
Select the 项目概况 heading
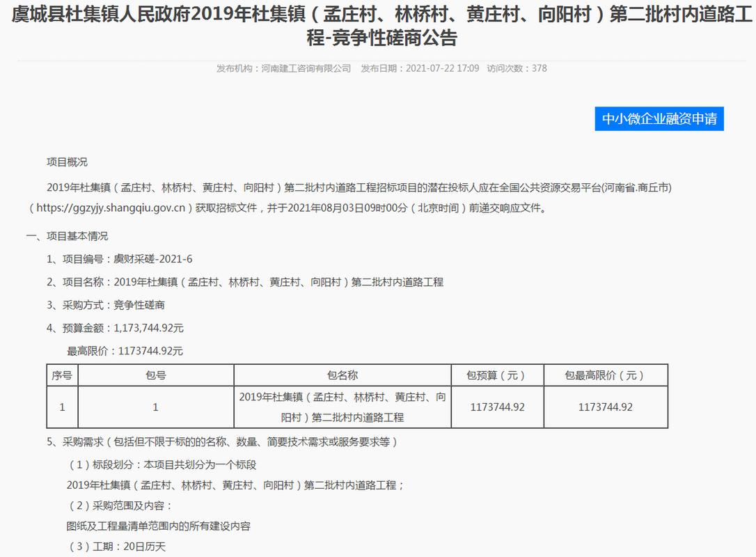[67, 162]
